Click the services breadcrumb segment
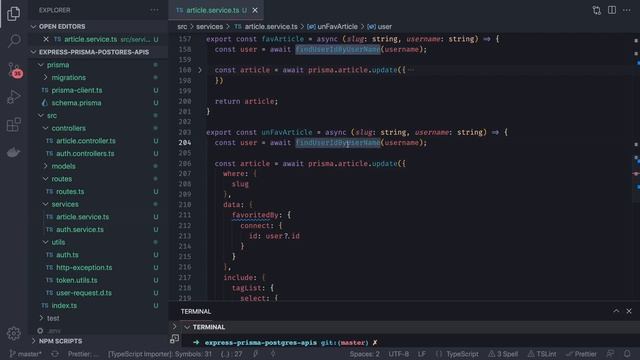 209,27
